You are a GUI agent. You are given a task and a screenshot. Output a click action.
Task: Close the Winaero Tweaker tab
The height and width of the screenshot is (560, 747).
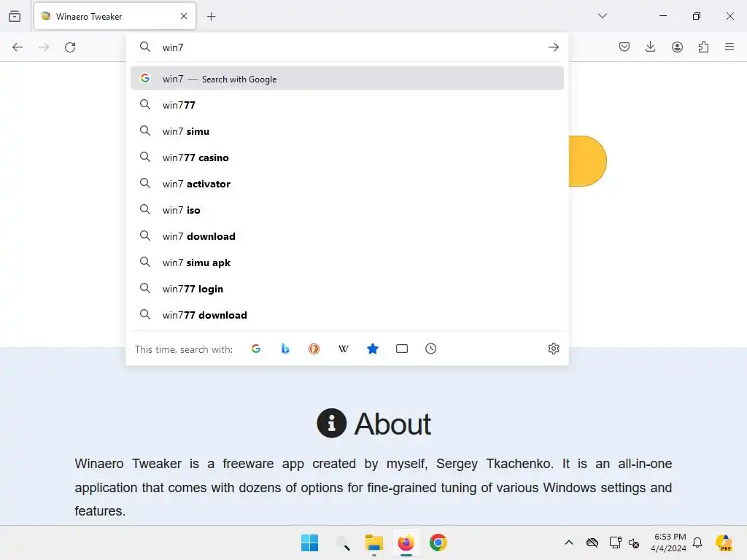(184, 16)
